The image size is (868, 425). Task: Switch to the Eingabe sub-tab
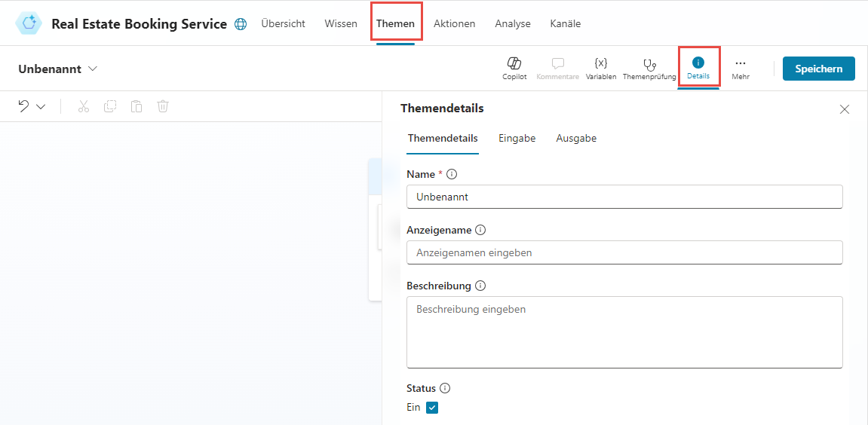(517, 139)
